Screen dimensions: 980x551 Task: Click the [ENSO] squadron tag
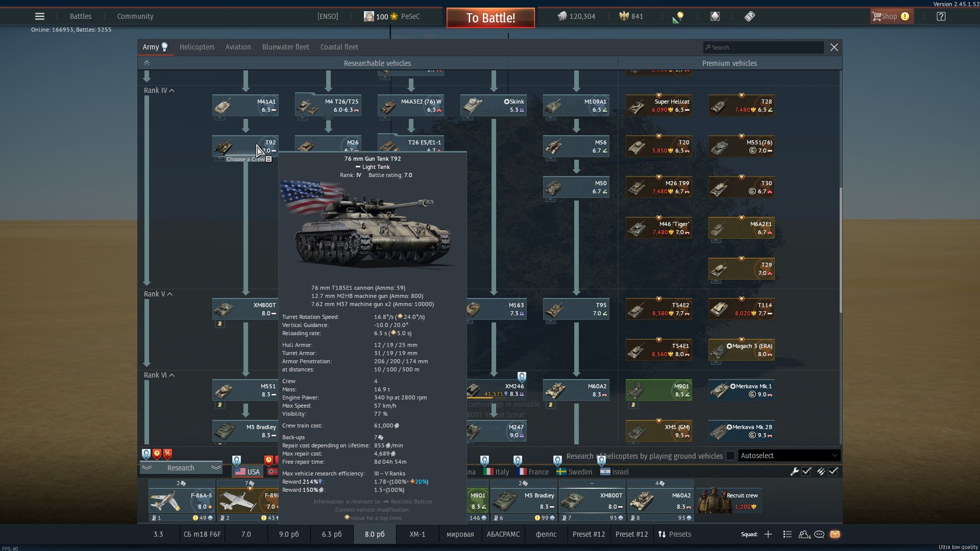(x=328, y=16)
